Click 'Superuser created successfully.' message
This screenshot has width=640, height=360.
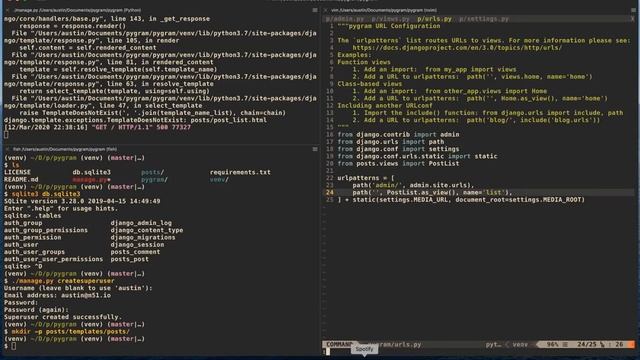(63, 317)
